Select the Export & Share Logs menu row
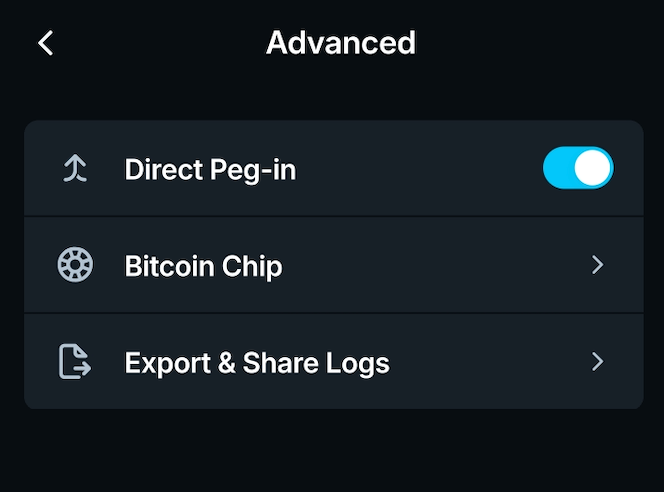Image resolution: width=664 pixels, height=492 pixels. (333, 361)
